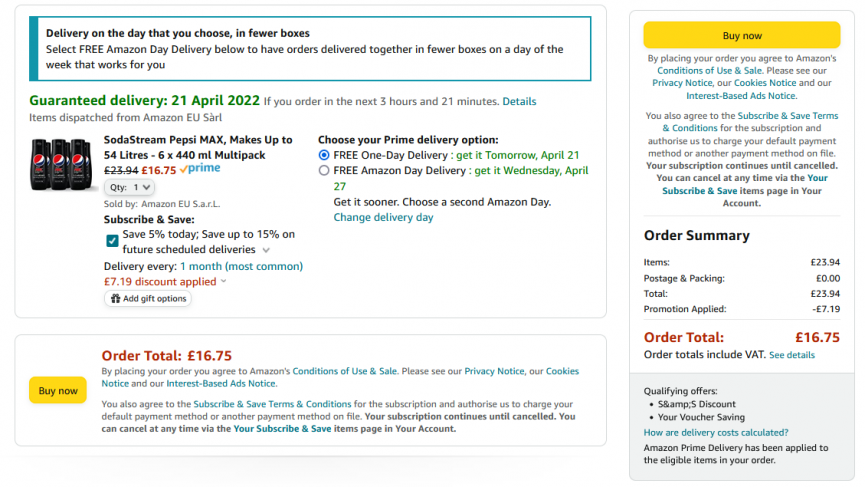865x487 pixels.
Task: Click the Prime logo next to the price
Action: pyautogui.click(x=200, y=168)
